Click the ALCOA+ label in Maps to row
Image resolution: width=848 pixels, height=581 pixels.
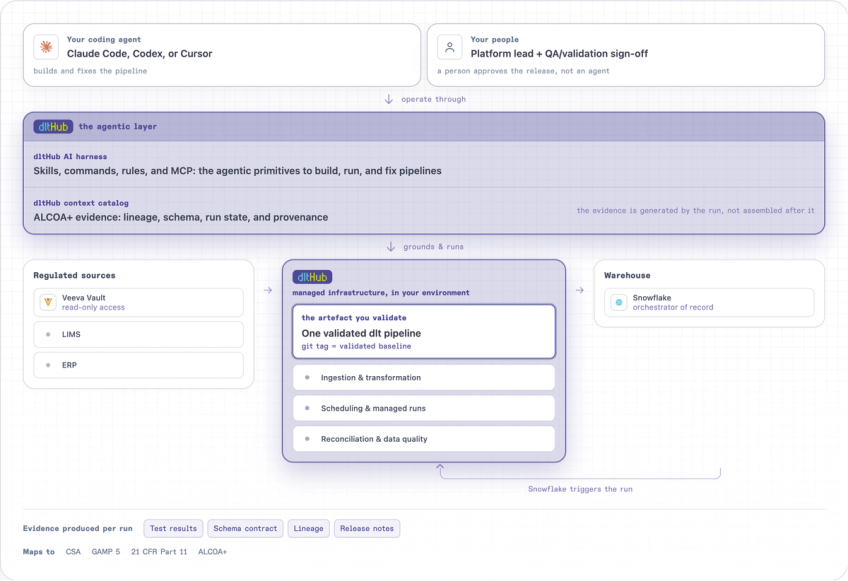(213, 552)
